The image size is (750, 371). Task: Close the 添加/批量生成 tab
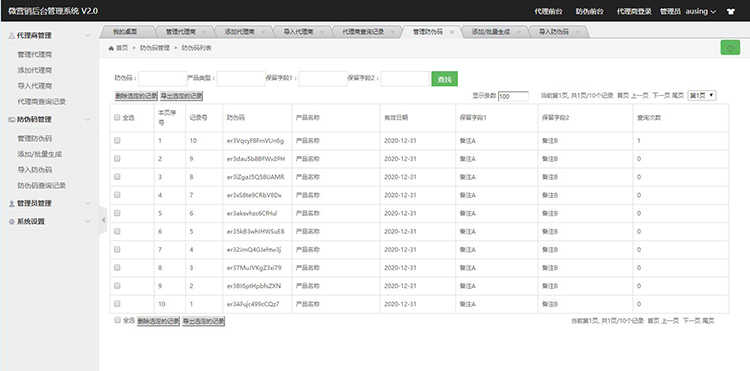point(519,32)
